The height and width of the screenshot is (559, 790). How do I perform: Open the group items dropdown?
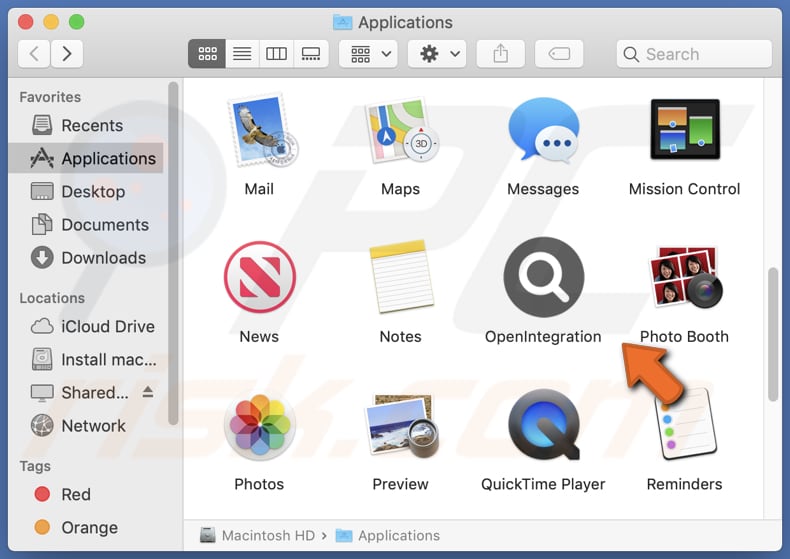[369, 53]
